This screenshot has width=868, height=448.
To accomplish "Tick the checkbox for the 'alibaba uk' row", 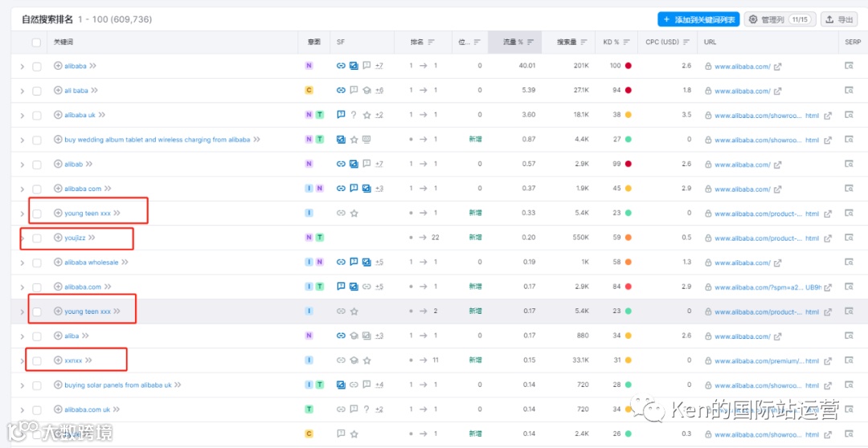I will pos(36,116).
